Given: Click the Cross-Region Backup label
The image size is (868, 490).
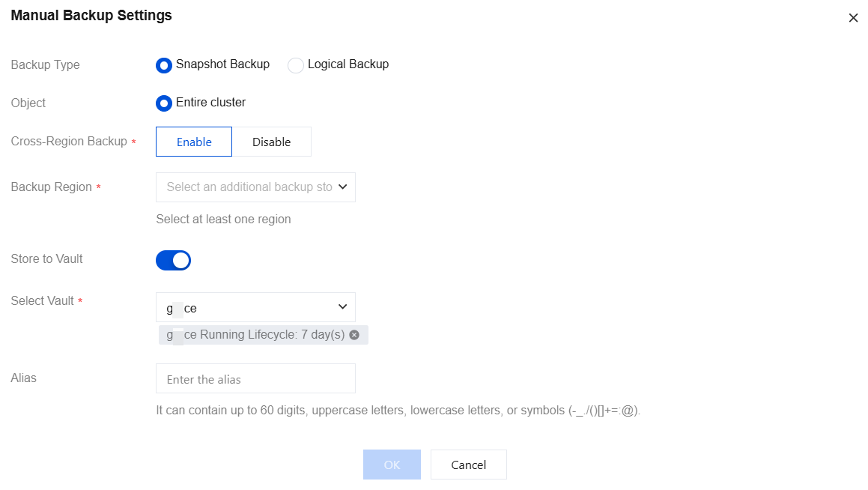Looking at the screenshot, I should point(69,142).
